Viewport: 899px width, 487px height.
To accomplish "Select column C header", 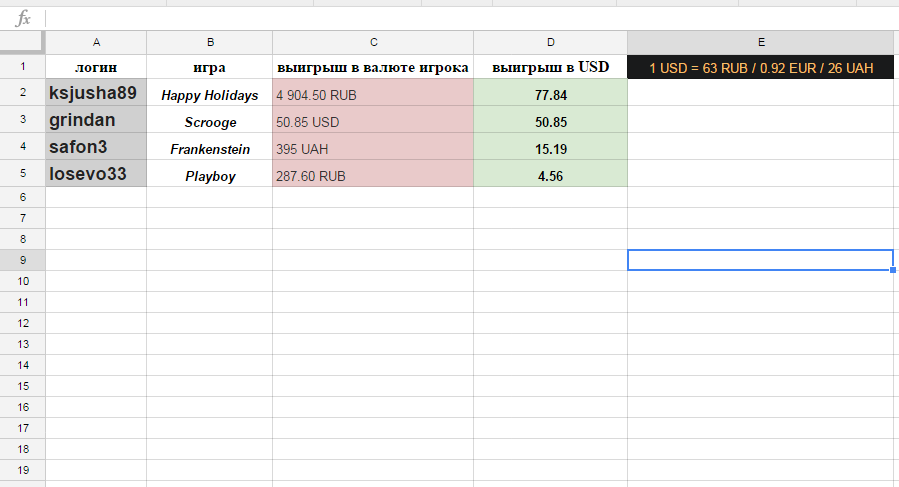I will click(373, 42).
